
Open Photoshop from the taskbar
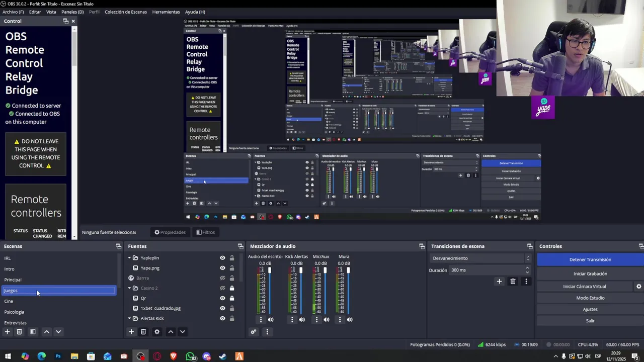[x=58, y=356]
